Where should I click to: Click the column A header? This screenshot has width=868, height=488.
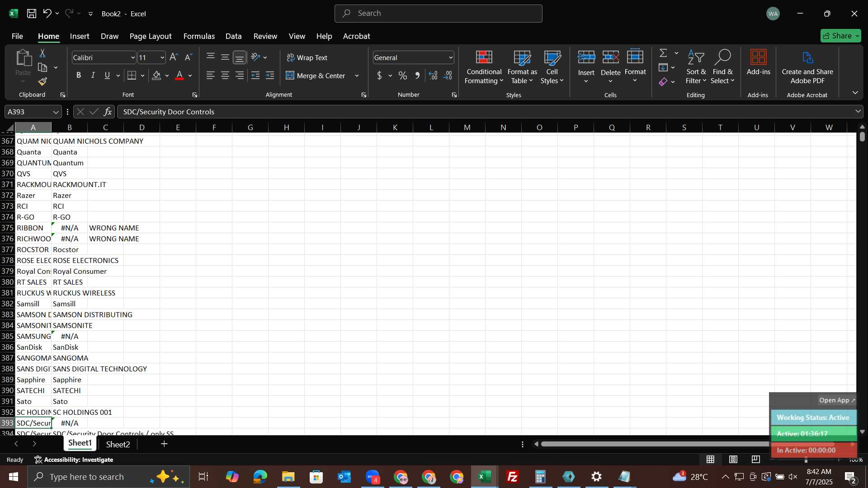33,127
